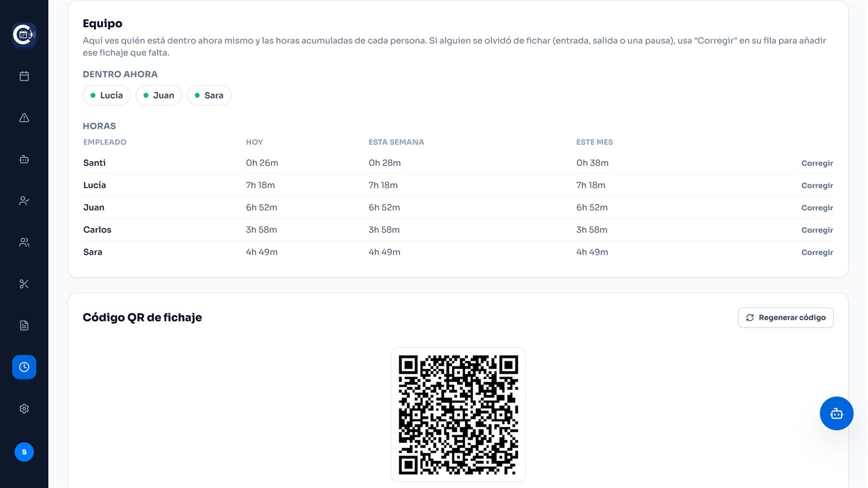868x488 pixels.
Task: Select the Lucía chip under Dentro ahora
Action: click(107, 95)
